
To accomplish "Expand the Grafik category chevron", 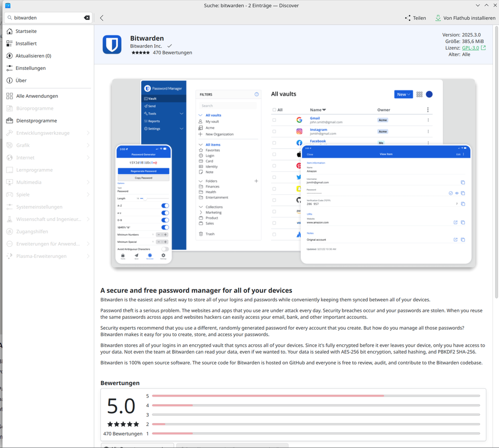I will pos(88,145).
